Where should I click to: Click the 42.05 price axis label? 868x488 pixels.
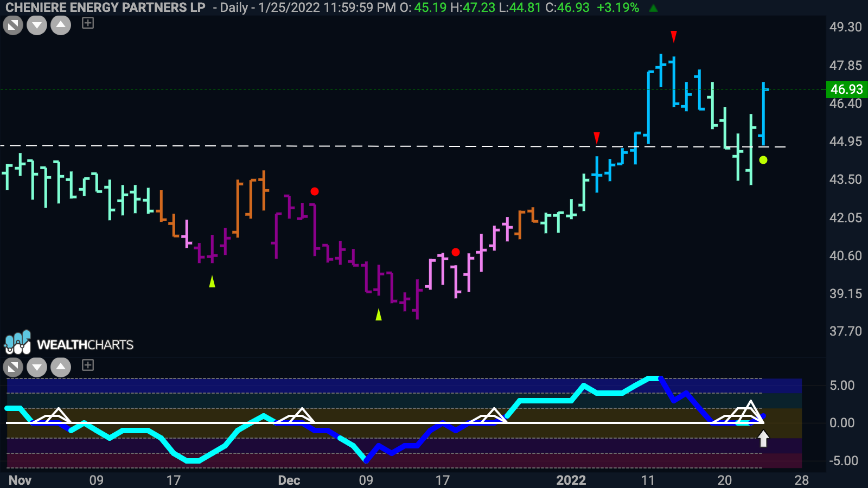(845, 218)
